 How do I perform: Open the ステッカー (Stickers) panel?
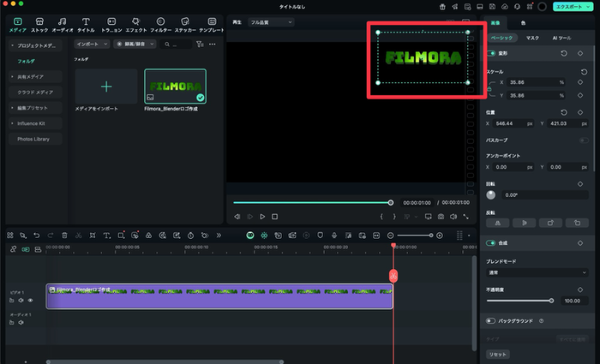click(x=185, y=24)
